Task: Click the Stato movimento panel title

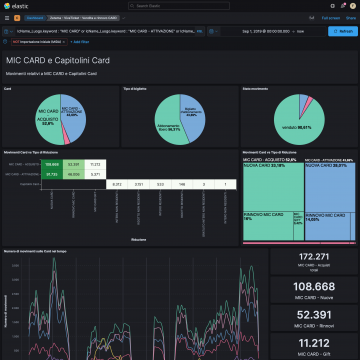Action: [x=255, y=89]
